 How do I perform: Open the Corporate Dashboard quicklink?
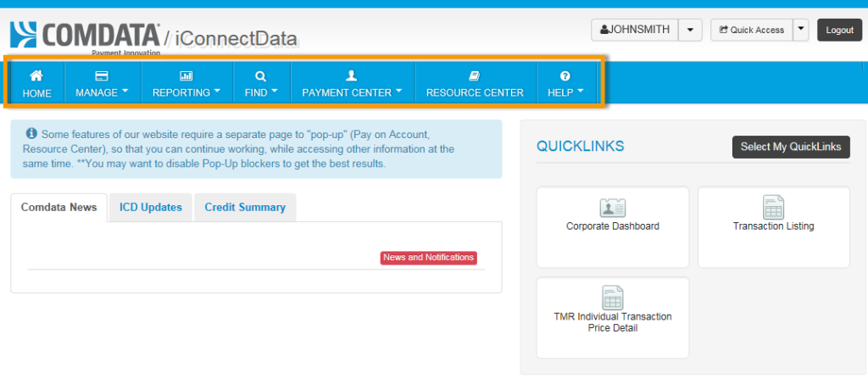[612, 227]
